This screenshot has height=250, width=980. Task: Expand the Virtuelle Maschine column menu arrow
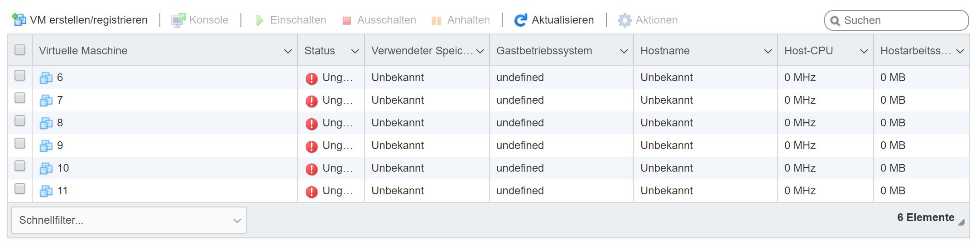click(288, 51)
